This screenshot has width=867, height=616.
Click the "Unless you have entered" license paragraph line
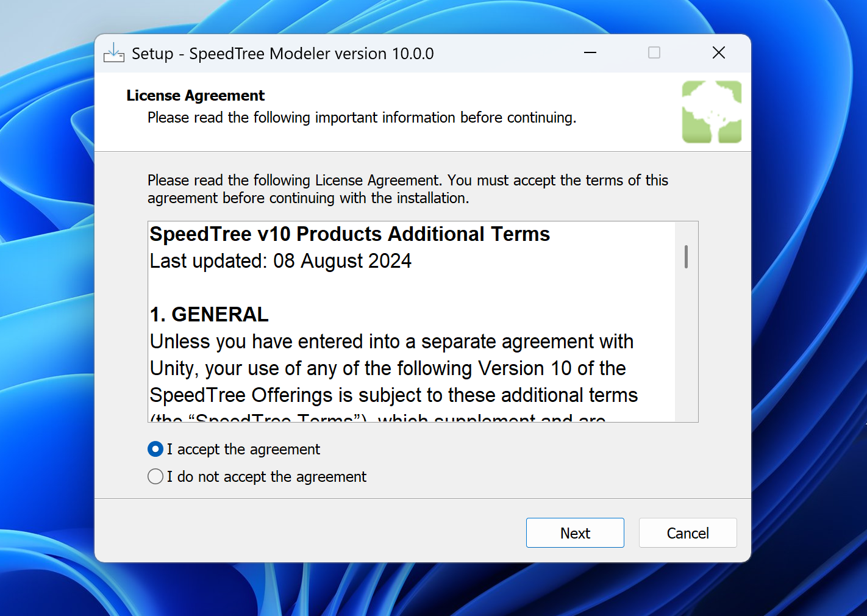[x=391, y=342]
